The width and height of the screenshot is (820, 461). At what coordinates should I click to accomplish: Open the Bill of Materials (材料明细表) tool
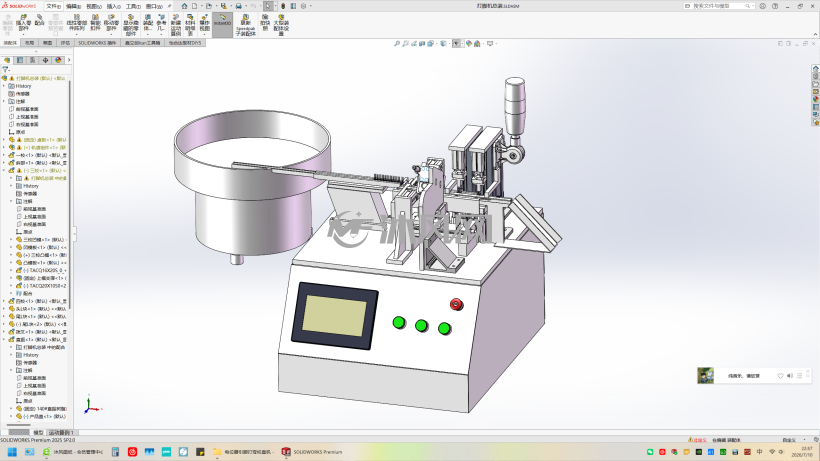(190, 24)
